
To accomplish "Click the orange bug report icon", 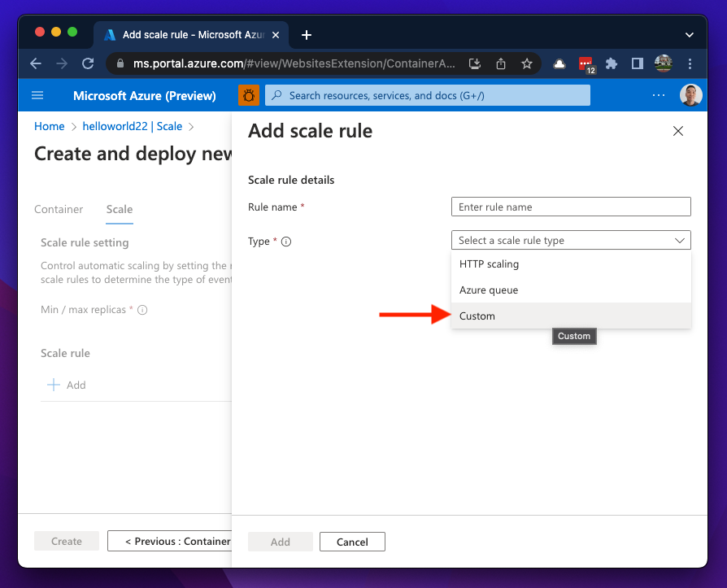I will pyautogui.click(x=249, y=95).
